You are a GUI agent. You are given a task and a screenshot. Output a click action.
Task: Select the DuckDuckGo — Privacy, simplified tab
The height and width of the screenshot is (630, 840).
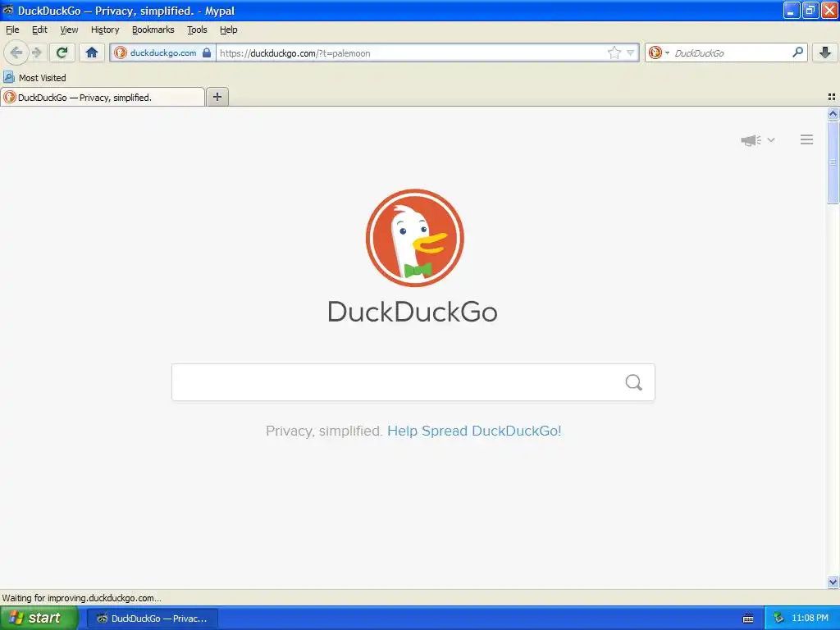tap(103, 98)
